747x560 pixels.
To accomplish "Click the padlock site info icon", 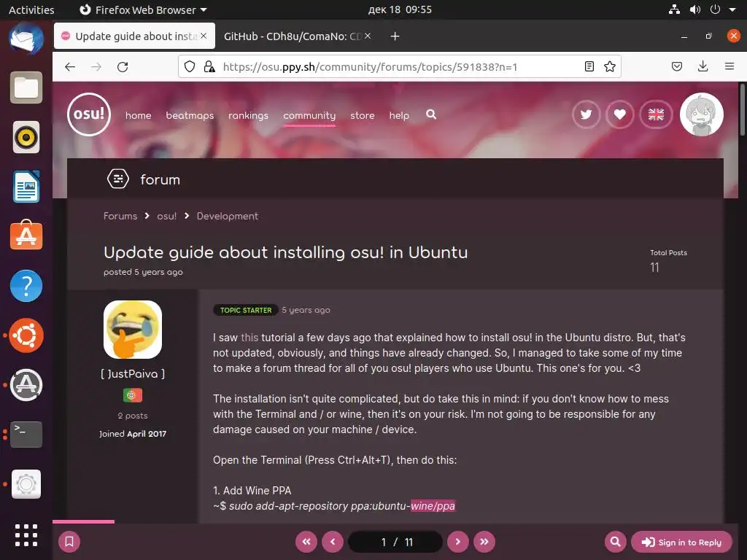I will [209, 66].
